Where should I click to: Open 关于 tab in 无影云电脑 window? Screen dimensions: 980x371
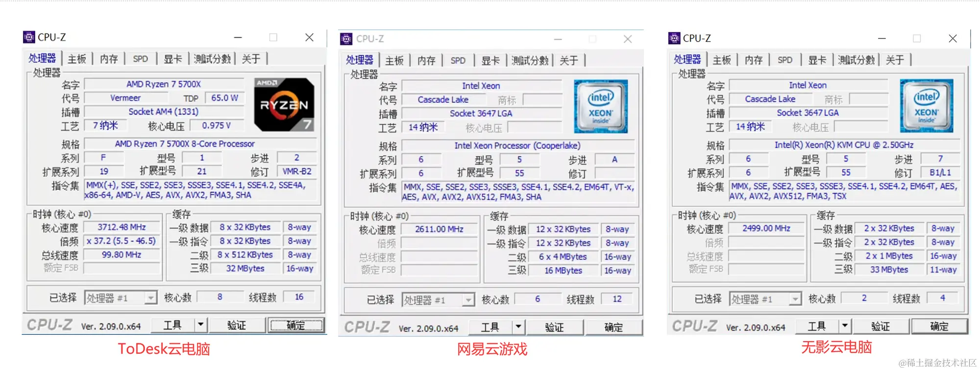(x=895, y=60)
